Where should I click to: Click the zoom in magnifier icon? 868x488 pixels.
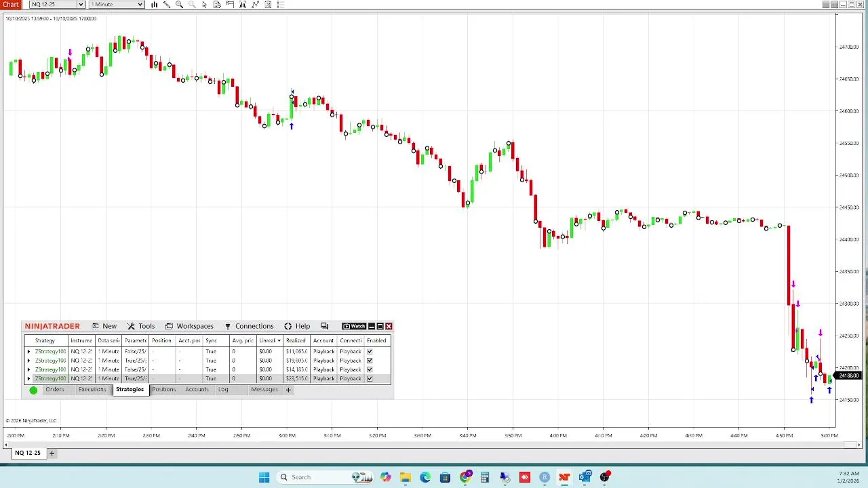coord(179,5)
